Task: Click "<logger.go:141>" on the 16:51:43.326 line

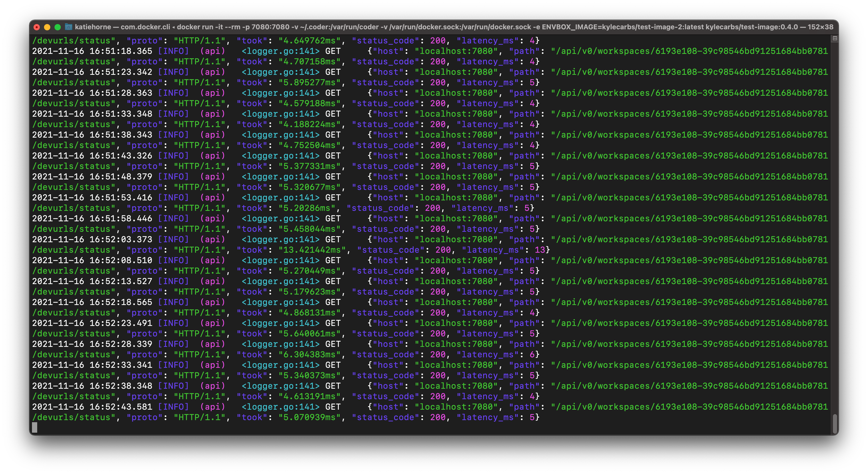Action: [280, 156]
